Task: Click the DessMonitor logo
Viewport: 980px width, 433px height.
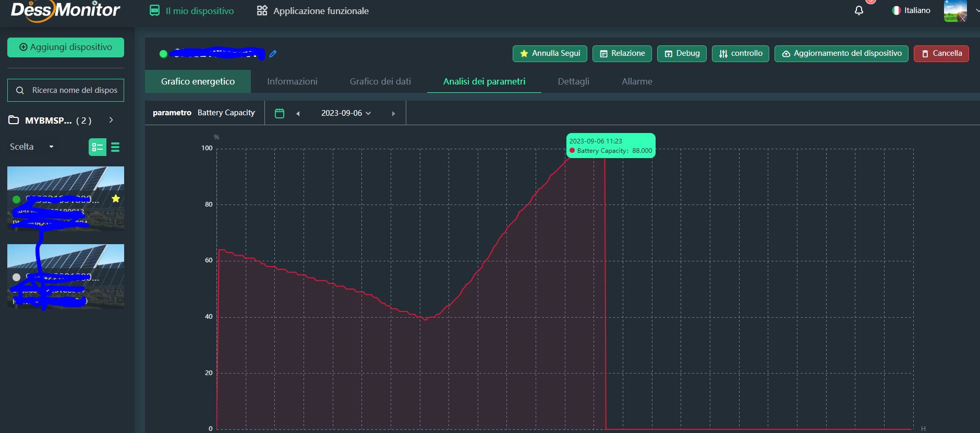Action: pos(66,10)
